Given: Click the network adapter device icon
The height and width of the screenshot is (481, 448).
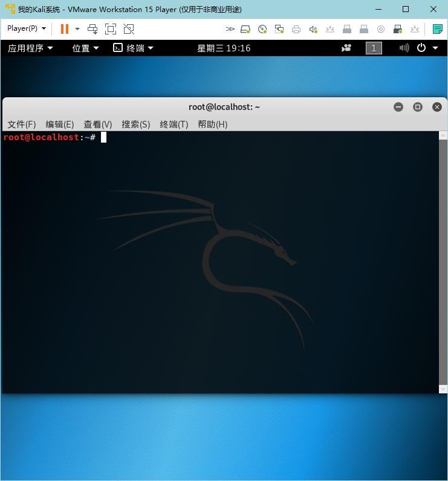Looking at the screenshot, I should coord(279,29).
